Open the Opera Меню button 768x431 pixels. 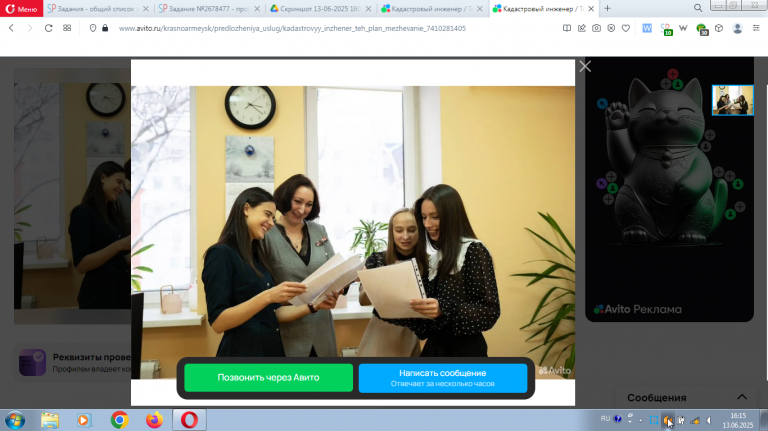pyautogui.click(x=22, y=9)
